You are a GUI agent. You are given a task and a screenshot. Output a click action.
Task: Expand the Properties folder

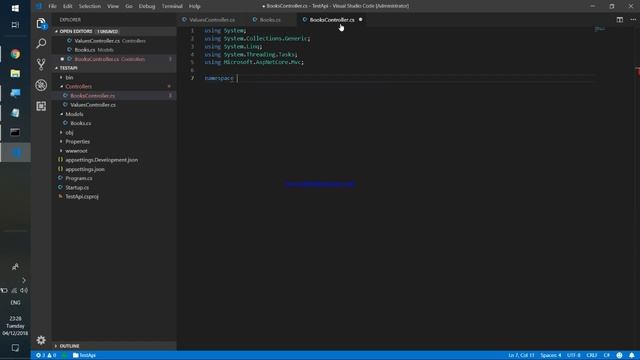(77, 142)
